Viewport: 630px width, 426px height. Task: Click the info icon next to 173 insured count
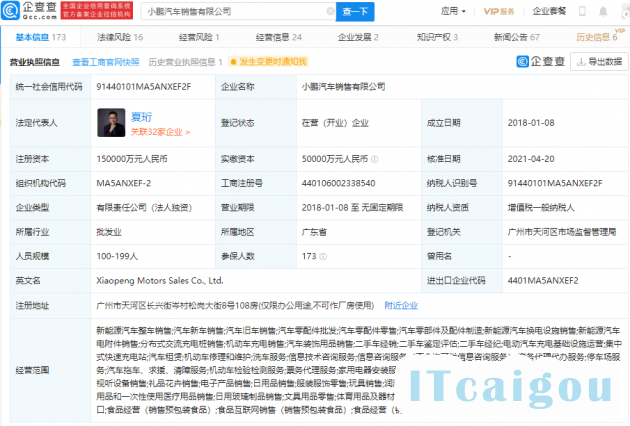point(323,256)
